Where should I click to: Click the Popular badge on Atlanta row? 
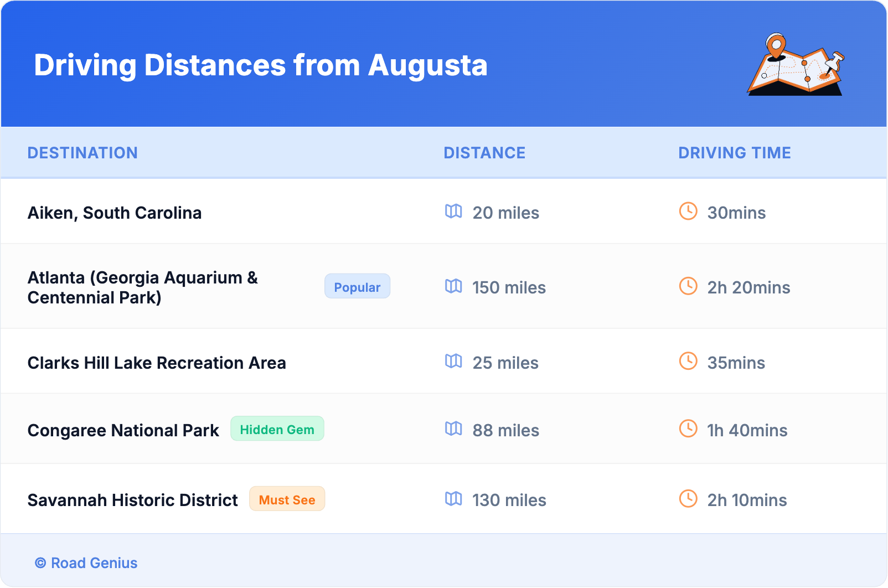[357, 287]
